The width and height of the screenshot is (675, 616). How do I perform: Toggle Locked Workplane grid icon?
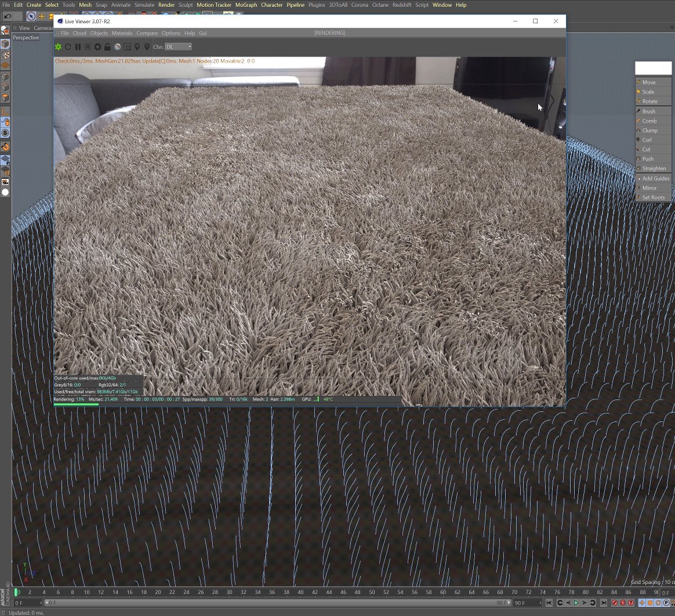pyautogui.click(x=5, y=160)
